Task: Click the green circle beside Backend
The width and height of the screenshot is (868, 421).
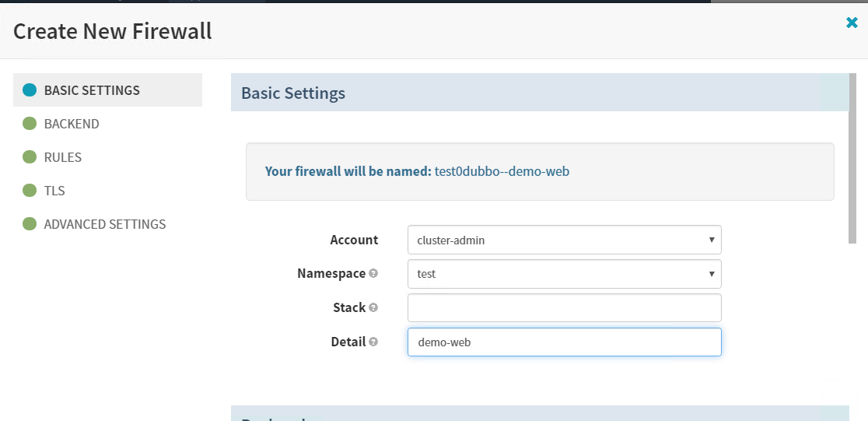Action: (30, 124)
